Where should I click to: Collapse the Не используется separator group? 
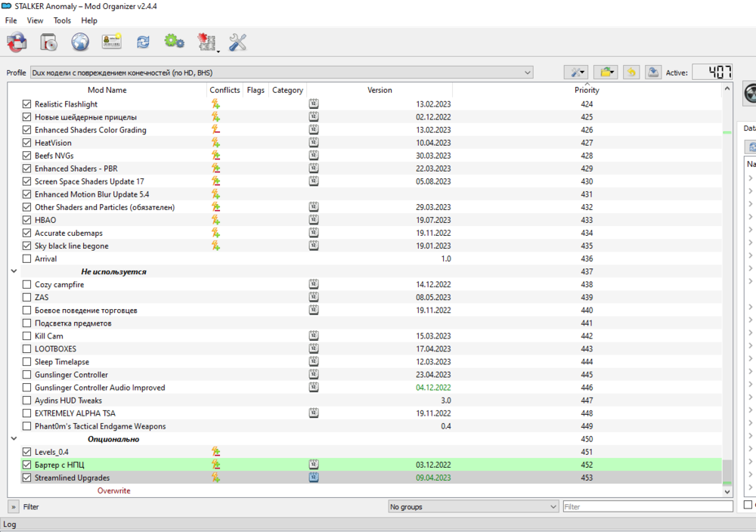[14, 271]
